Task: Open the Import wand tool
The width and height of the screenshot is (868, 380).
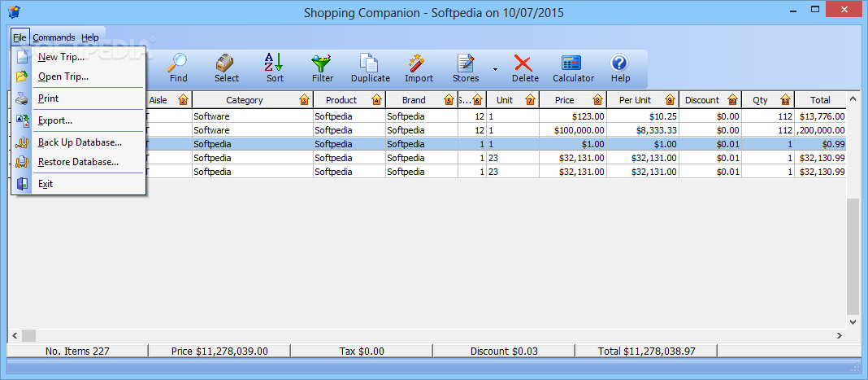Action: coord(419,62)
